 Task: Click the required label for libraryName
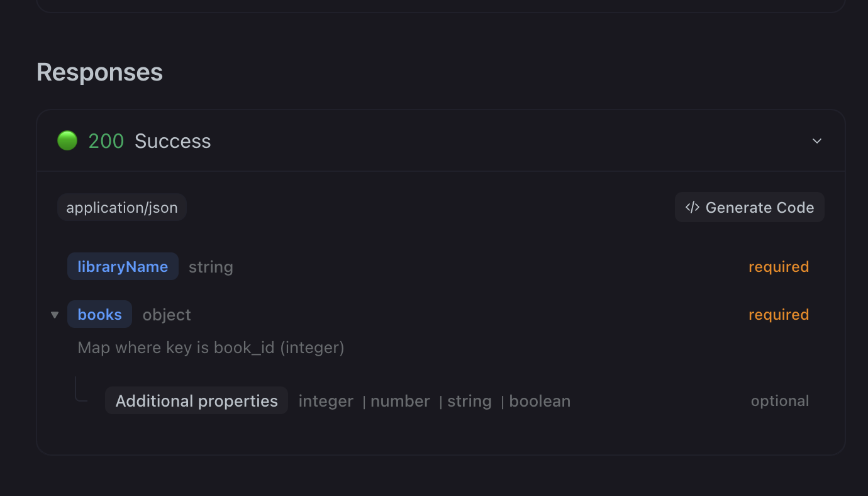click(778, 267)
